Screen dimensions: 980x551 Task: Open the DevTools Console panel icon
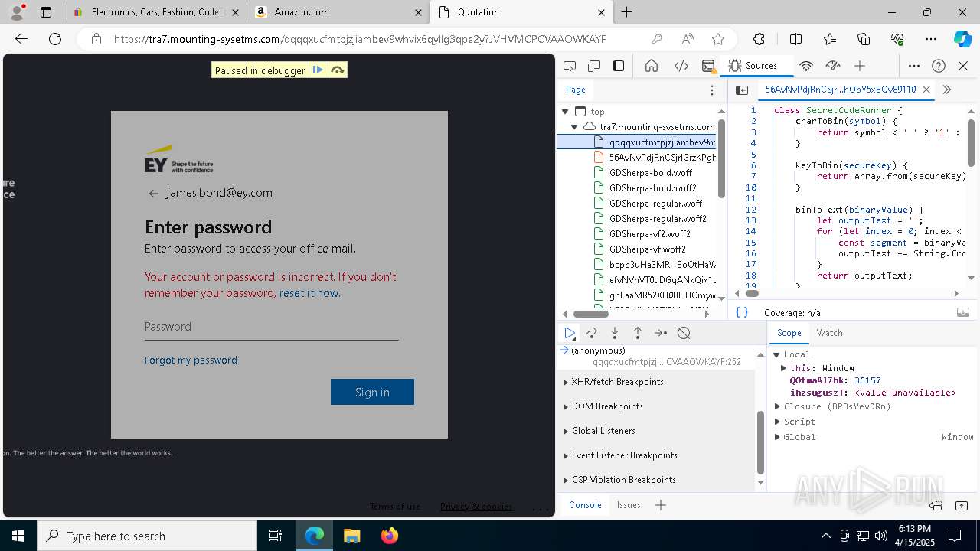coord(708,66)
